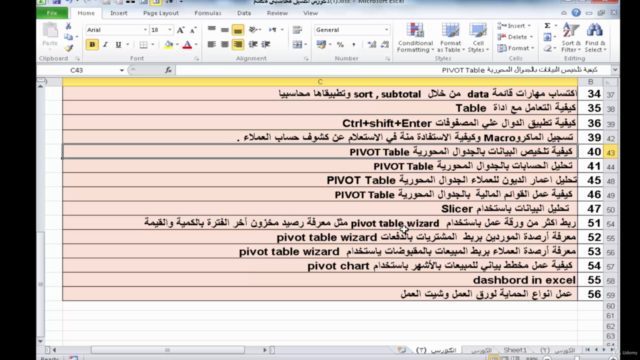640x360 pixels.
Task: Toggle Align Text Right button
Action: [238, 44]
